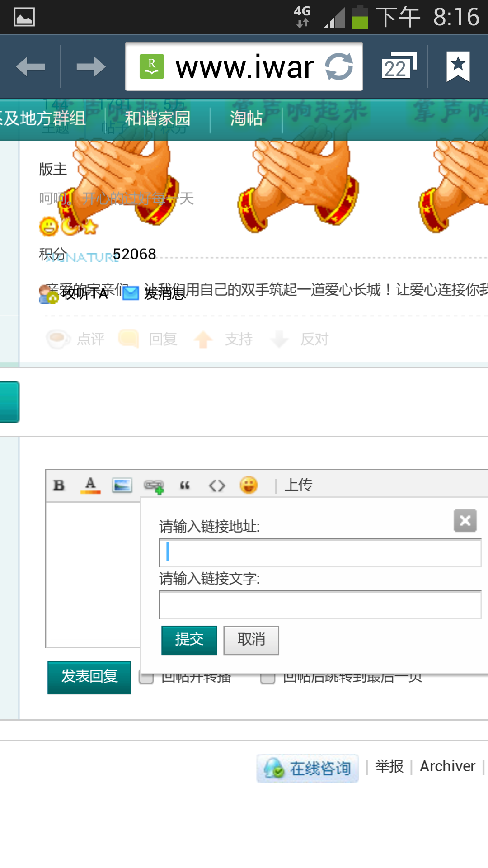This screenshot has height=868, width=488.
Task: Click 回复 reply action
Action: (148, 339)
